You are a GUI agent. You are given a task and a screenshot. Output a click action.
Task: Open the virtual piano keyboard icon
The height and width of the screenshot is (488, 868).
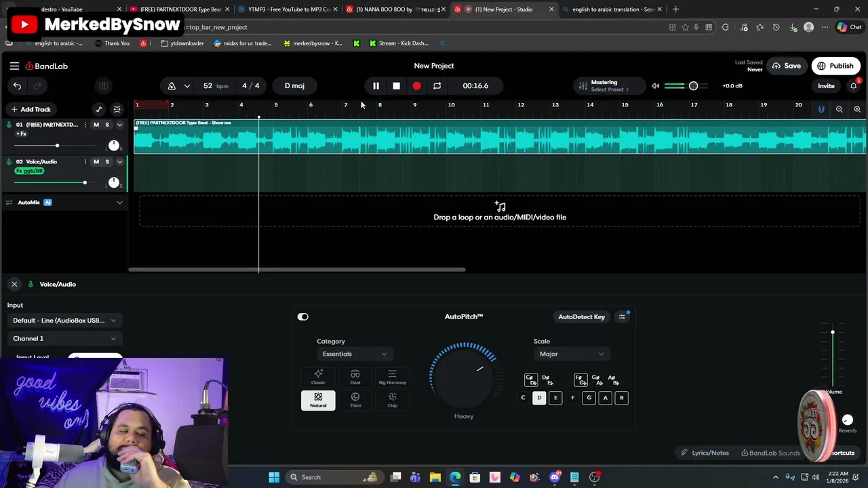pyautogui.click(x=103, y=85)
